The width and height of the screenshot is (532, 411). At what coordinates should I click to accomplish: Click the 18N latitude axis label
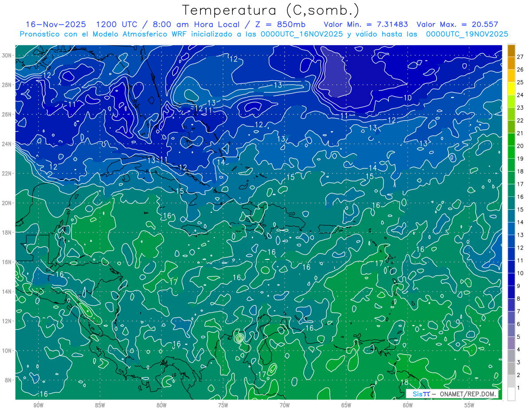pos(7,232)
